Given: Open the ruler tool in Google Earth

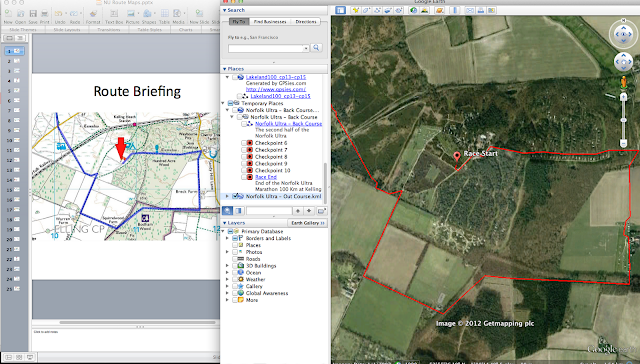Looking at the screenshot, I should coord(455,10).
